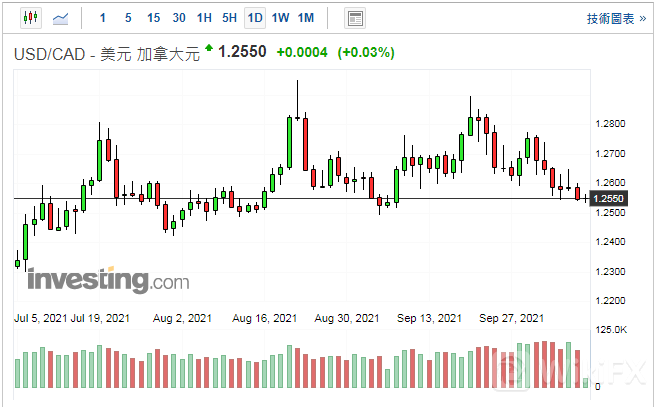Viewport: 657px width, 407px height.
Task: Select the 15 minute timeframe
Action: click(153, 18)
